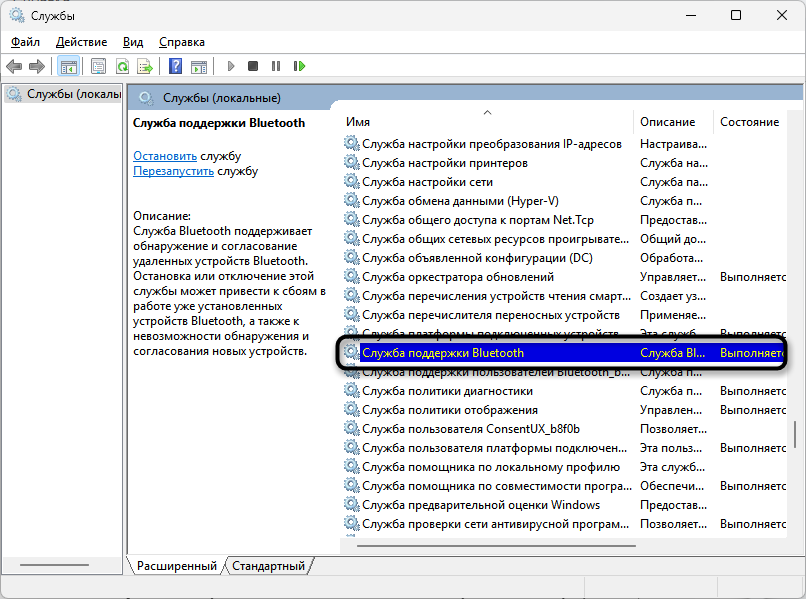The height and width of the screenshot is (599, 806).
Task: Click the green Refresh toolbar icon
Action: pyautogui.click(x=122, y=67)
